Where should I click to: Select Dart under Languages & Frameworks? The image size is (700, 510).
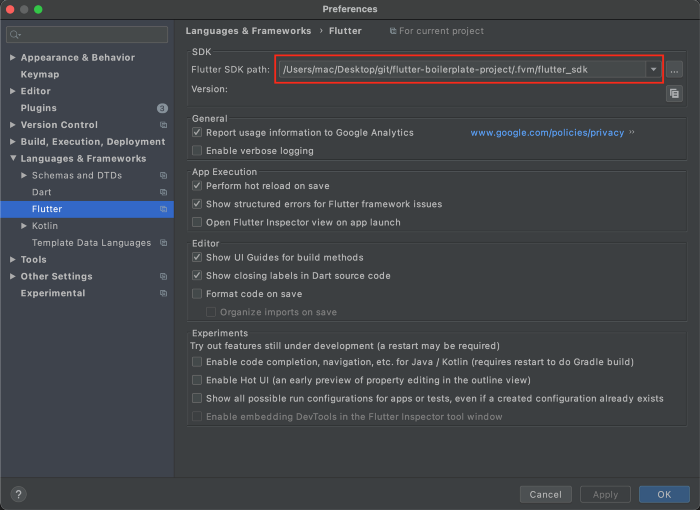[42, 192]
